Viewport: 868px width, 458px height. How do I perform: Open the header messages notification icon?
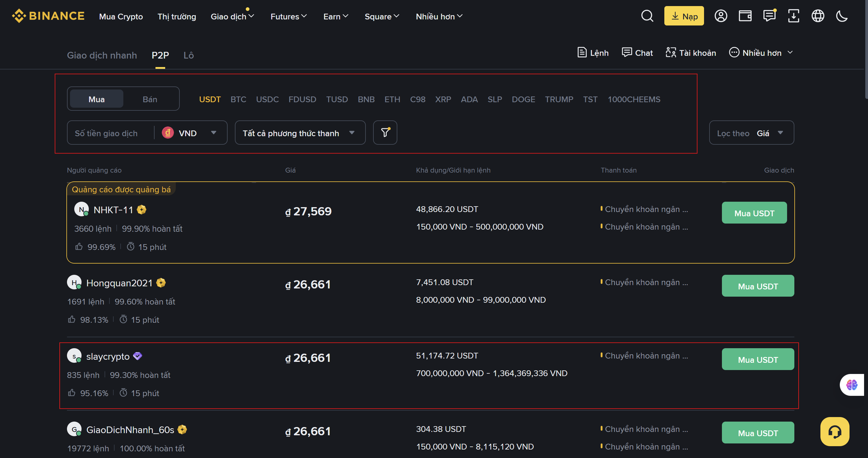point(769,16)
